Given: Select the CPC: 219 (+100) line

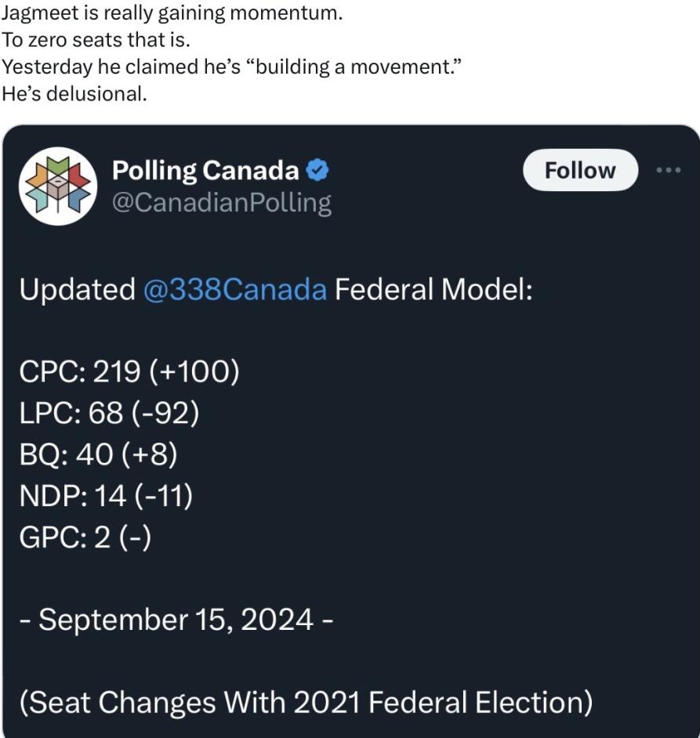Looking at the screenshot, I should [x=129, y=371].
